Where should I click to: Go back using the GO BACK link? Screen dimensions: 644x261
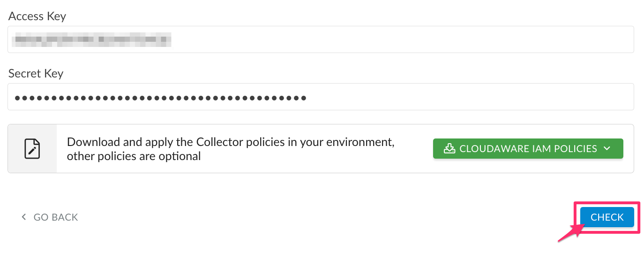(55, 217)
